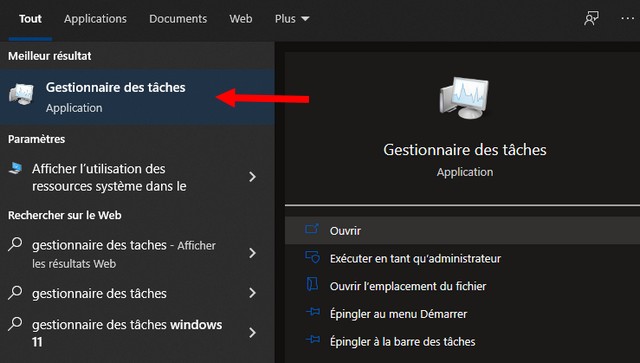
Task: Expand chevron for the windows 11 suggestion
Action: [253, 332]
